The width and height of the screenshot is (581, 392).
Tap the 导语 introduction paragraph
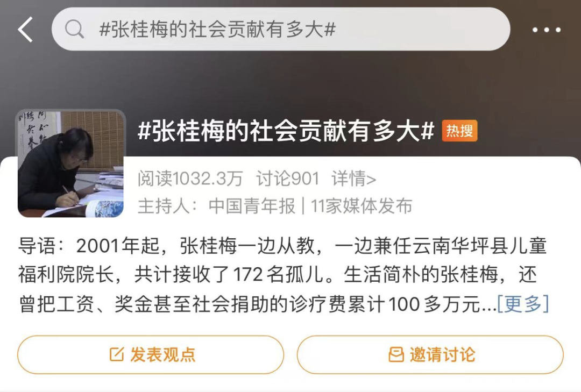click(x=284, y=275)
